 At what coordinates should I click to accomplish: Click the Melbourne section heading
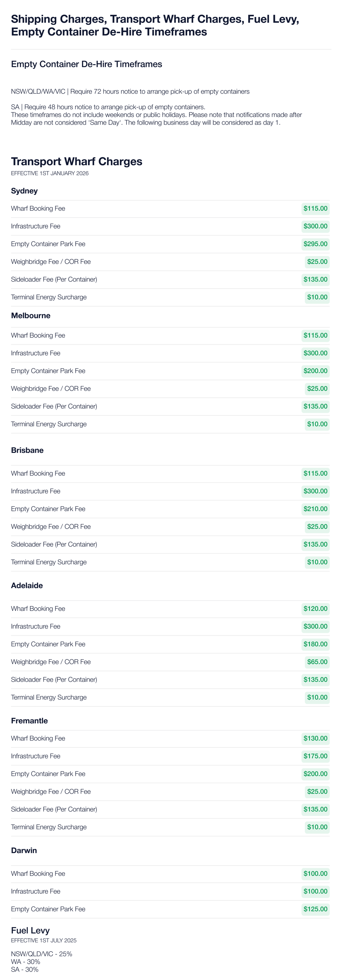30,315
